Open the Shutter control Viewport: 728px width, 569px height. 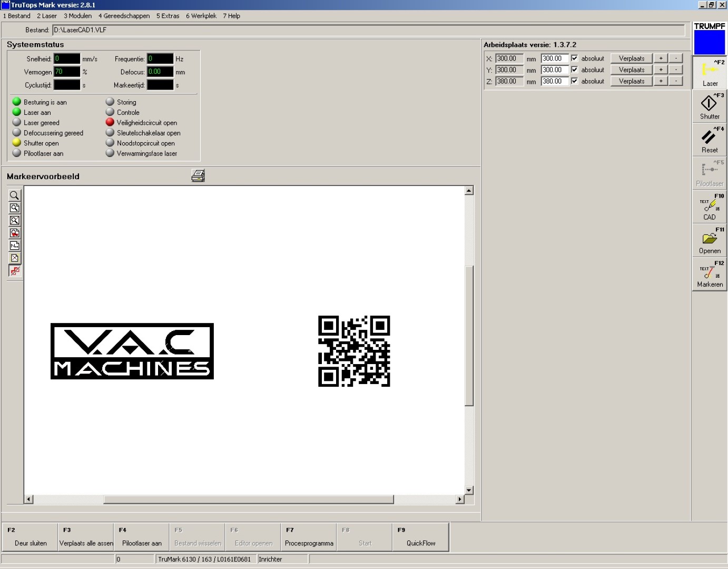point(710,106)
